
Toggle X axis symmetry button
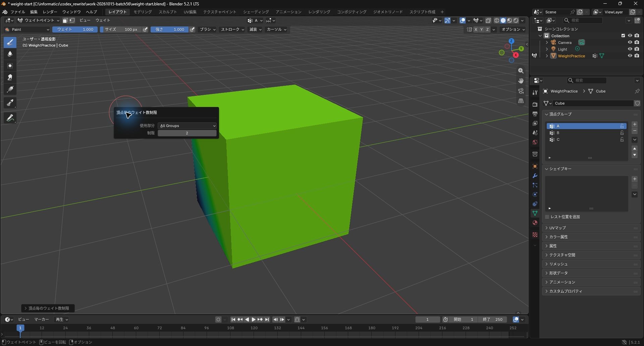point(476,30)
